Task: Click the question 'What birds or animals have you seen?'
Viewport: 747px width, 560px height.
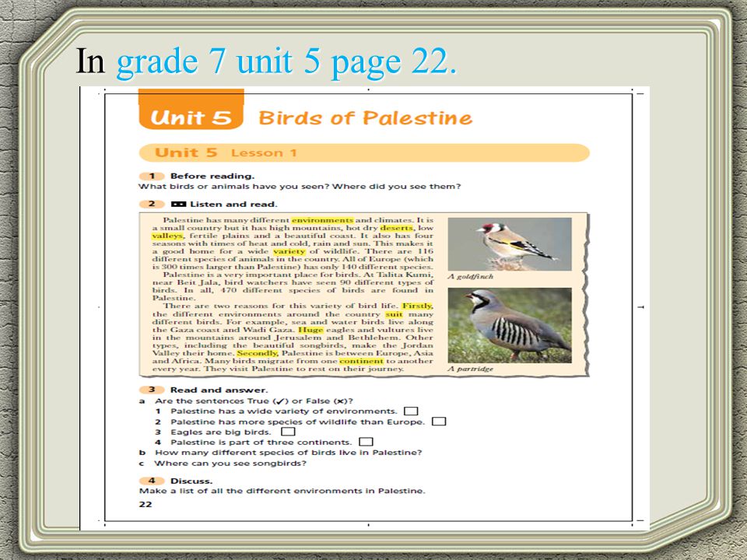Action: 234,186
